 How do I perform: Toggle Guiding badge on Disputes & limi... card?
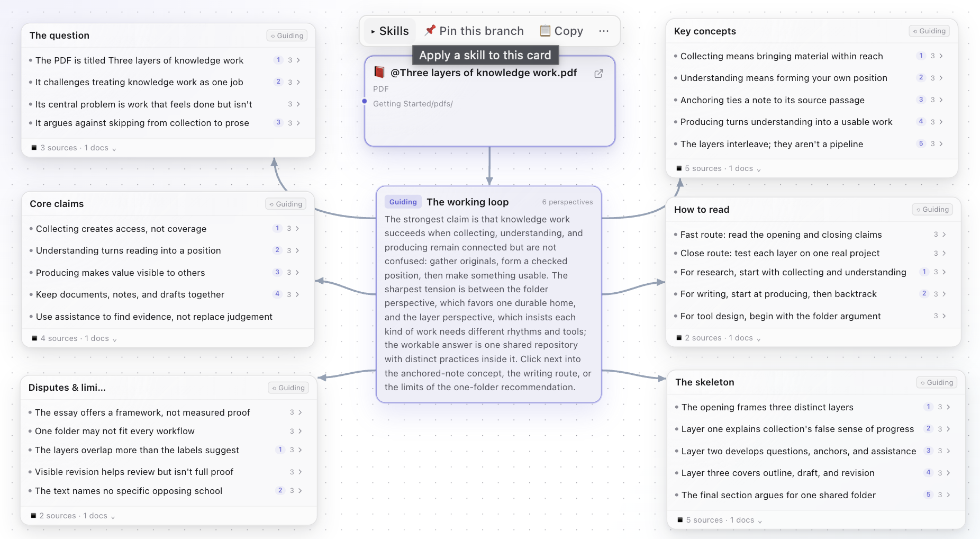[x=288, y=388]
